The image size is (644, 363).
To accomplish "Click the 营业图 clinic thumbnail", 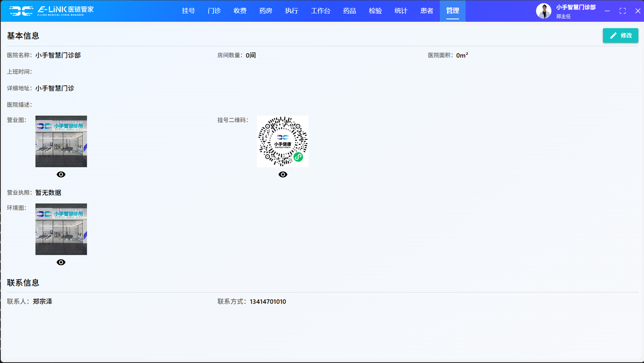I will pyautogui.click(x=61, y=141).
